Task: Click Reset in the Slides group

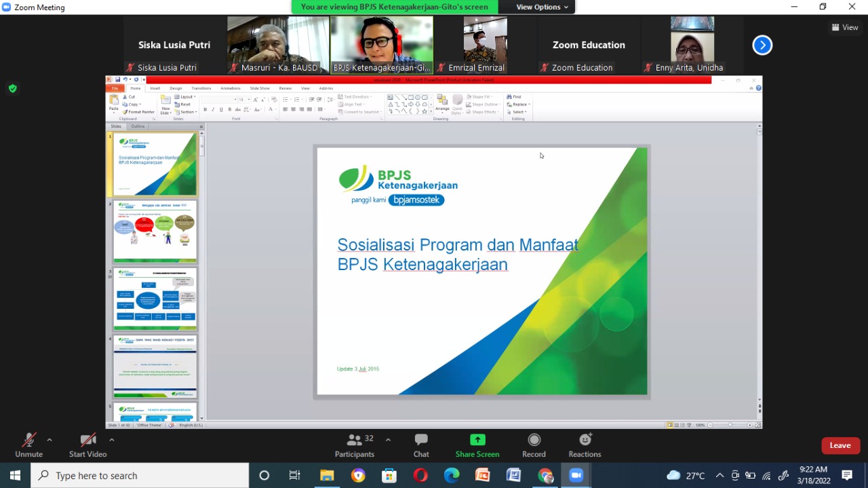Action: (x=183, y=105)
